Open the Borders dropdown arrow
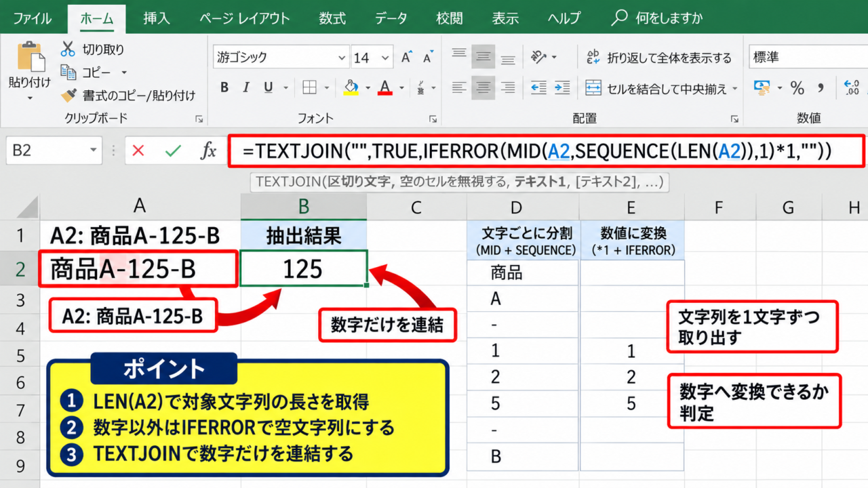The width and height of the screenshot is (868, 488). pyautogui.click(x=328, y=88)
